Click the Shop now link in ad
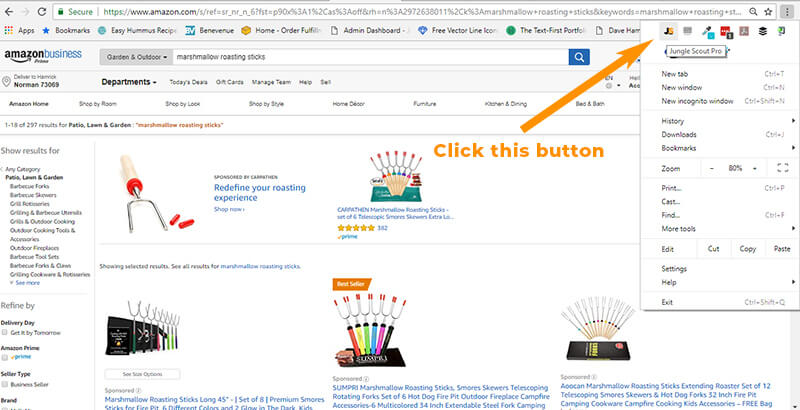Viewport: 800px width, 410px height. coord(229,209)
